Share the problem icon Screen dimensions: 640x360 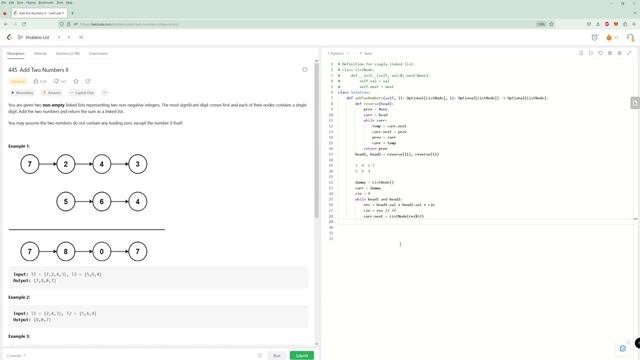[x=88, y=81]
